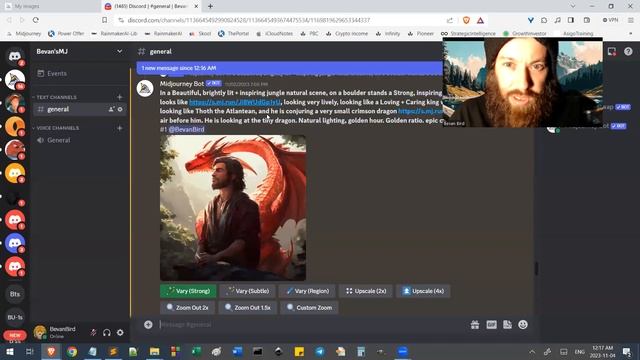Click the Zoom Out 2x button
The width and height of the screenshot is (640, 360).
point(187,307)
